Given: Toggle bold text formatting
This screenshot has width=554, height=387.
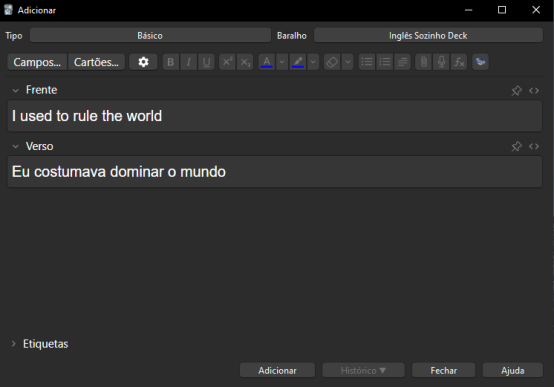Looking at the screenshot, I should pyautogui.click(x=171, y=62).
